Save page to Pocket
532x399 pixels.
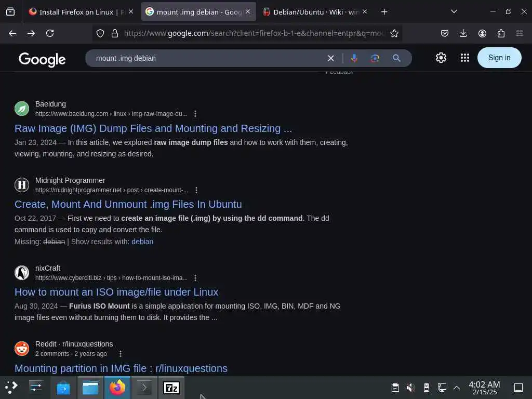point(445,33)
